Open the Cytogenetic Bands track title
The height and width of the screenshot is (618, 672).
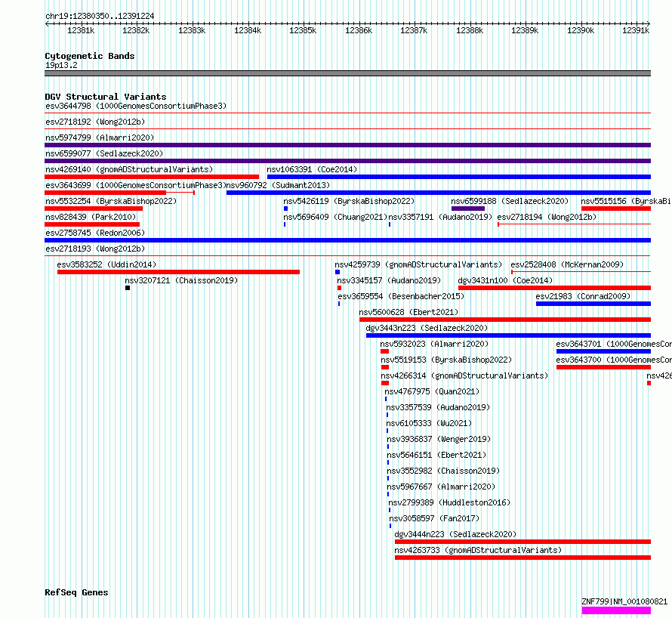click(x=90, y=56)
